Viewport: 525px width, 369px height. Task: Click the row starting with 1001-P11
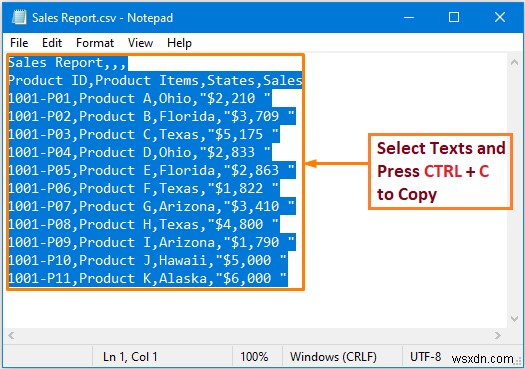(x=148, y=279)
